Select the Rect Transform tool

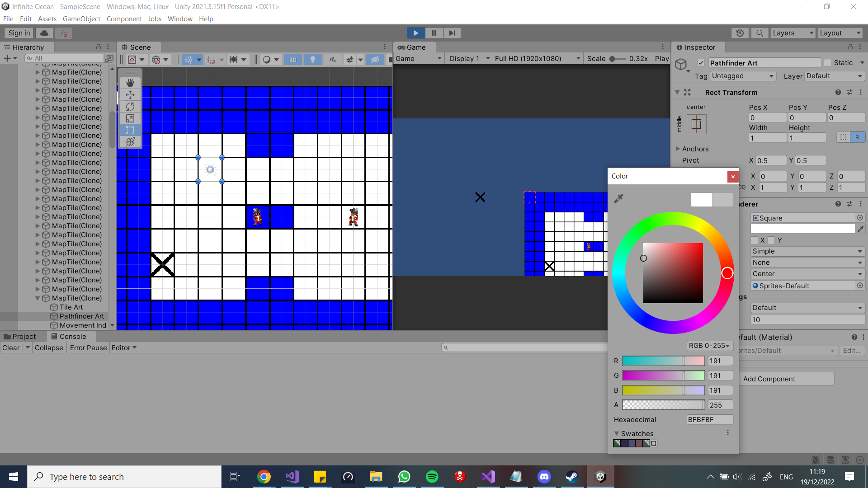[130, 130]
